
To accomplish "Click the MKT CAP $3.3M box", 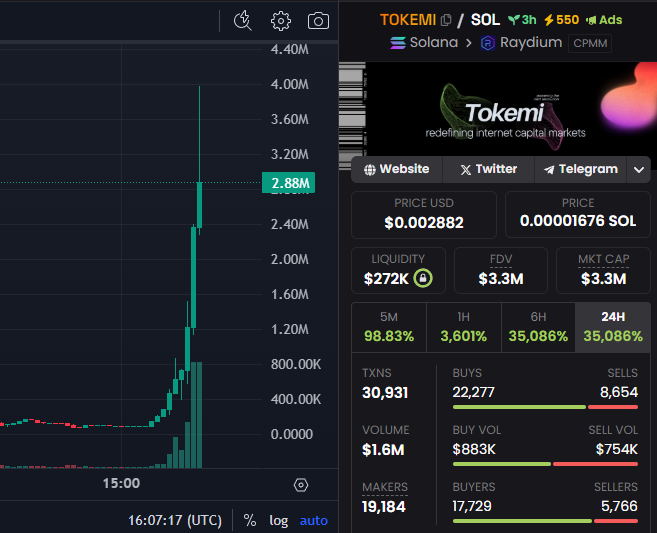I will click(x=603, y=270).
